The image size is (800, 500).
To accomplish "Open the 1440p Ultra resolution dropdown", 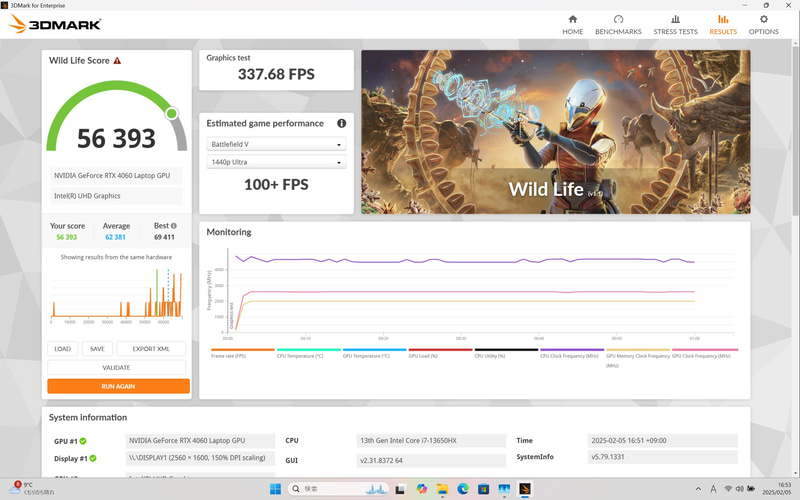I will click(276, 162).
